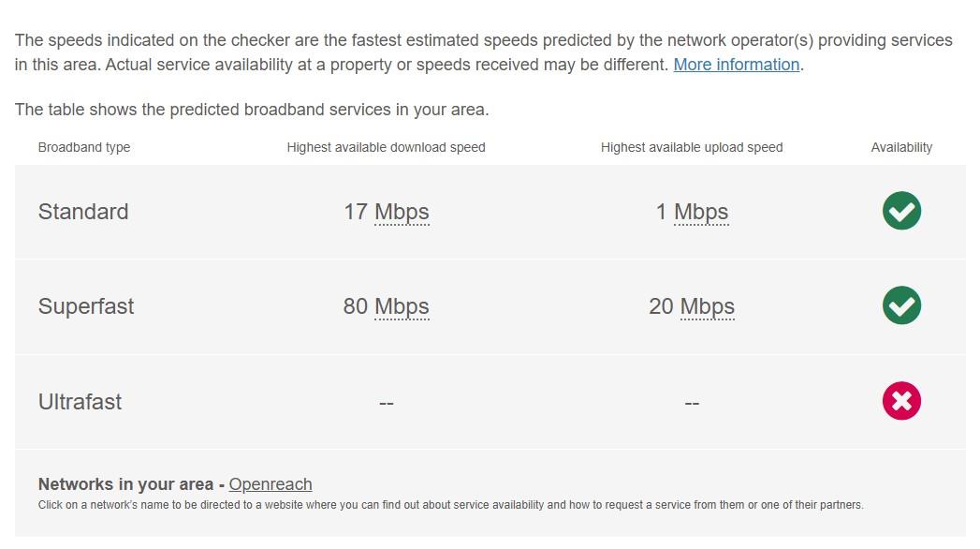Select the Ultrafast broadband type row label
This screenshot has width=980, height=549.
80,401
